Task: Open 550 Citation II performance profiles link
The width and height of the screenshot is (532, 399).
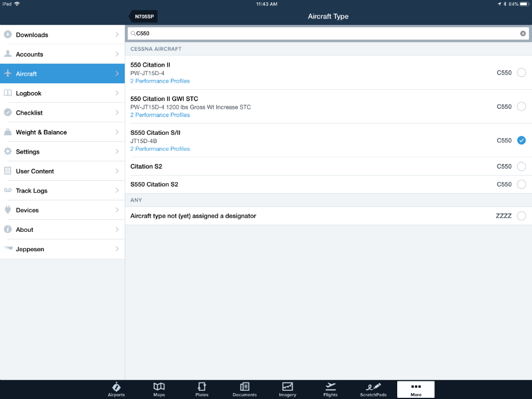Action: click(x=160, y=81)
